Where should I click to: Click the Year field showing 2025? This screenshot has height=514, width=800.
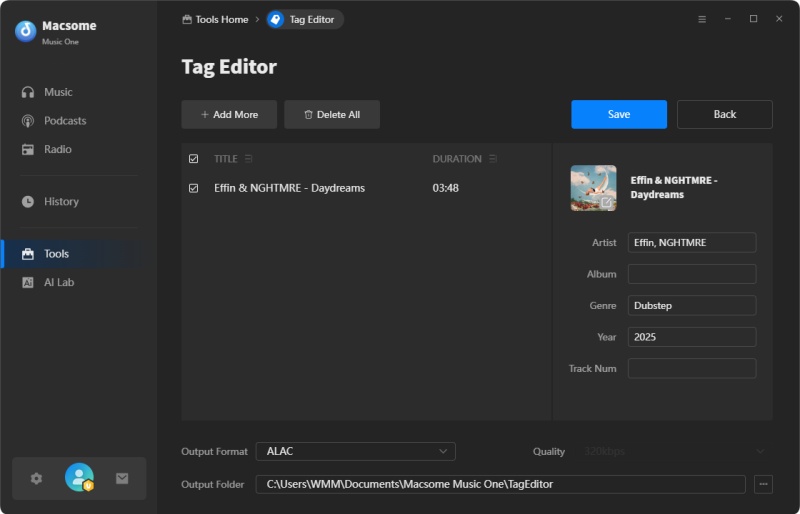(x=692, y=337)
